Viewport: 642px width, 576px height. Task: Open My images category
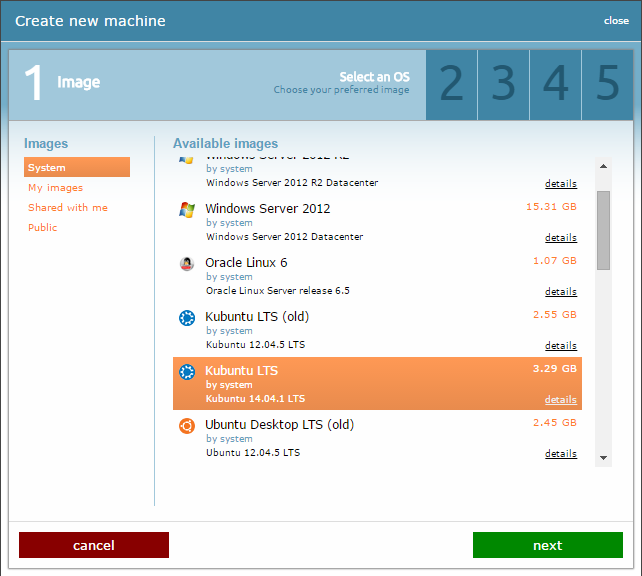coord(55,187)
